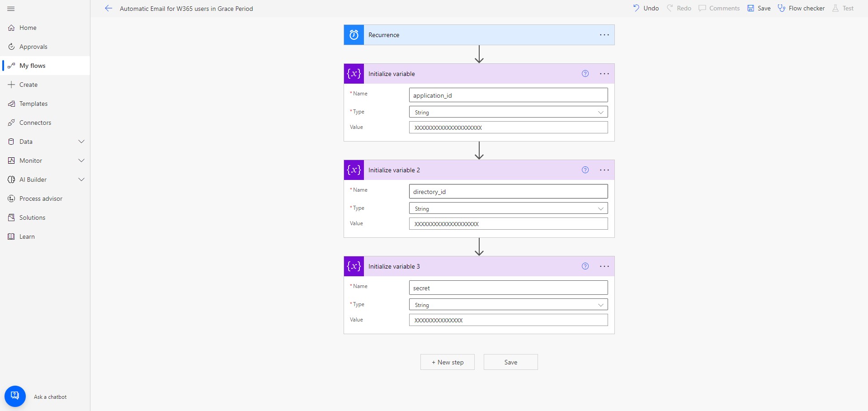
Task: Click the Recurrence clock icon
Action: coord(353,34)
